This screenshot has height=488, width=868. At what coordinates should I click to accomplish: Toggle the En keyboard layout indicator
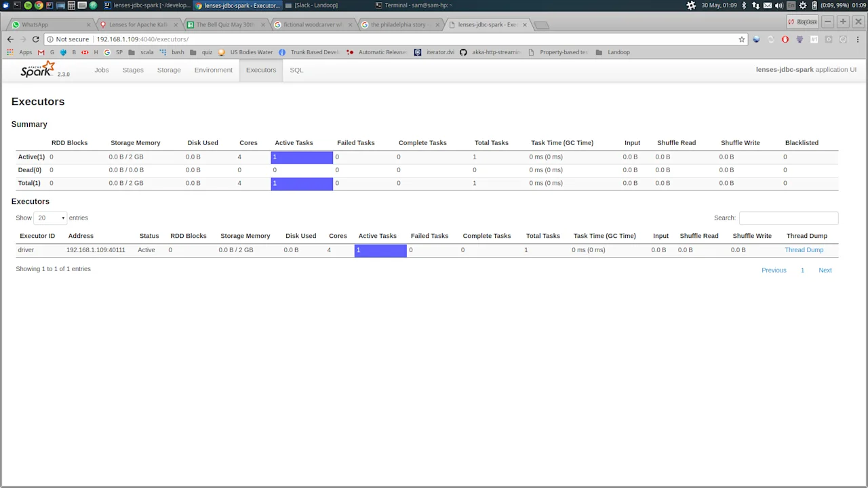791,5
